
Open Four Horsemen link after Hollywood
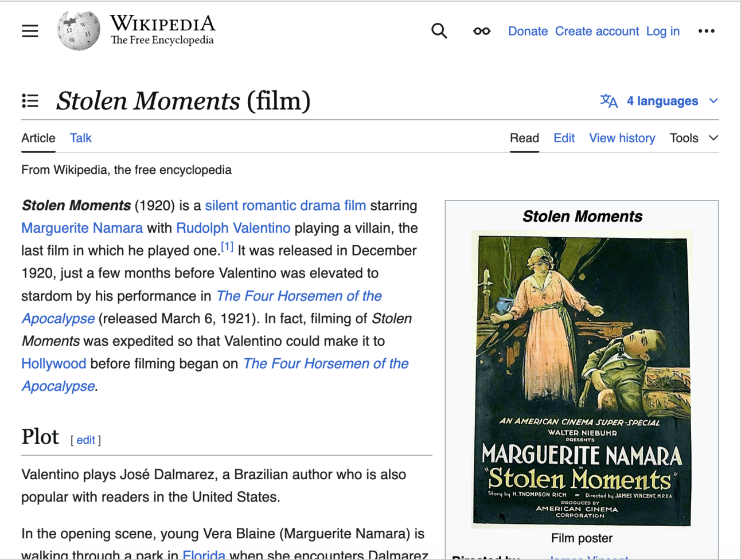[326, 364]
